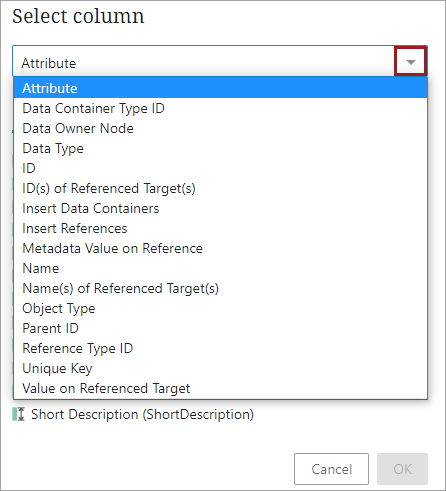
Task: Select Value on Referenced Target
Action: [220, 388]
